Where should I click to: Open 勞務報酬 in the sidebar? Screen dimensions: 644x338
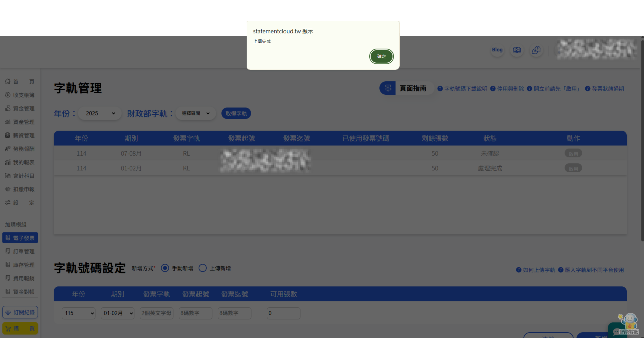(x=20, y=149)
